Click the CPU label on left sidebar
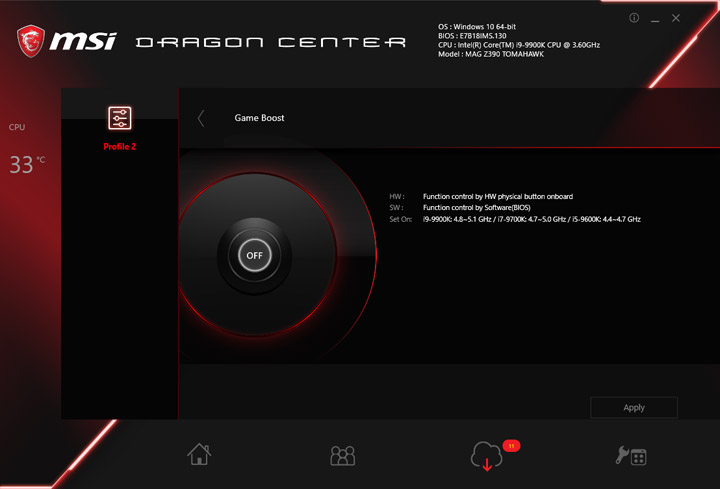 pos(17,127)
